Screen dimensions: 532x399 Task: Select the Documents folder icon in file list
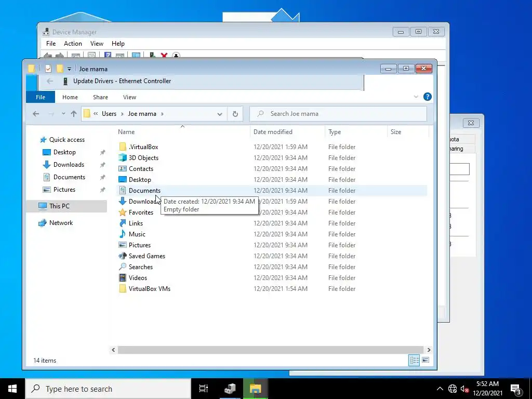(123, 190)
